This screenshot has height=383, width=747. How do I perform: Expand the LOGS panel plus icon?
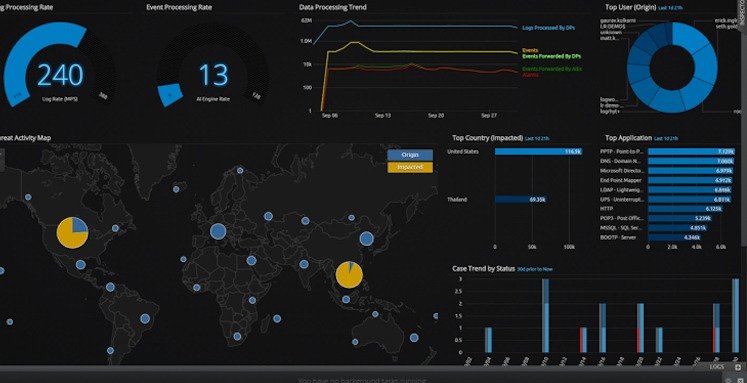pos(738,367)
